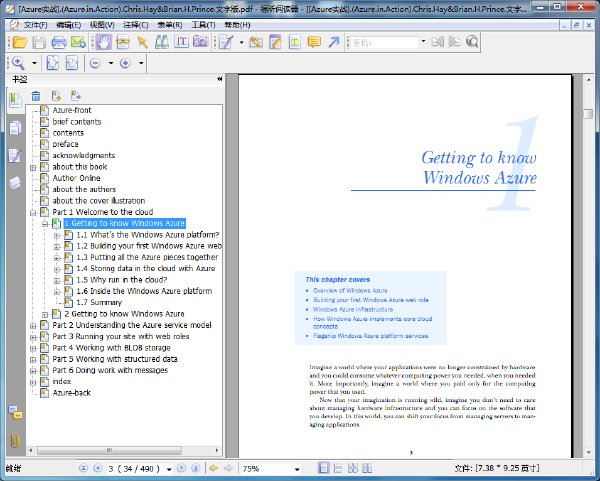Switch to single page layout

coord(324,468)
